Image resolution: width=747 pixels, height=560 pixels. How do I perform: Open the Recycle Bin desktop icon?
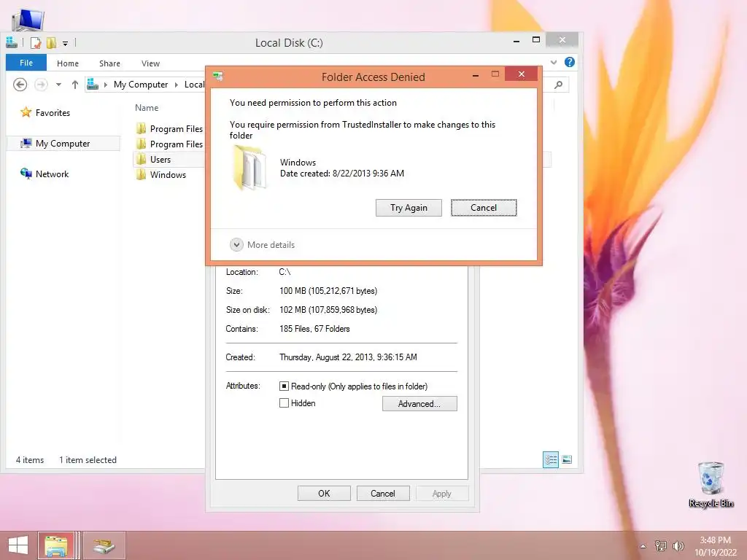(711, 484)
